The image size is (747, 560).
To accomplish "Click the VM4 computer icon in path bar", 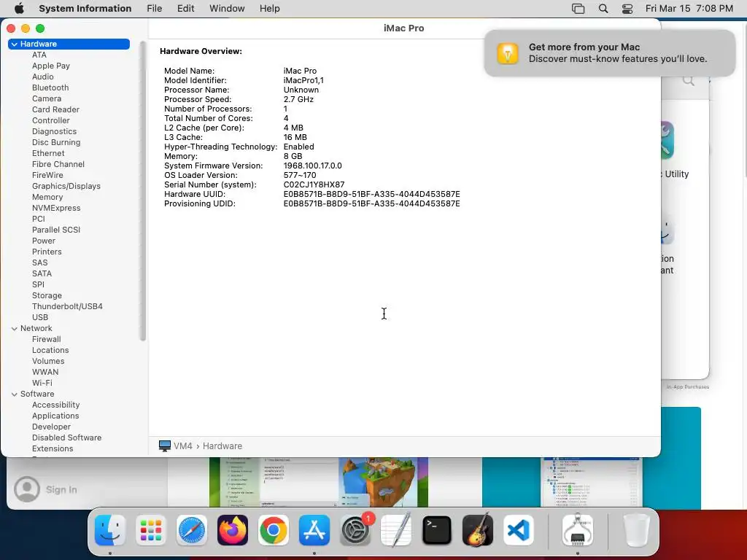I will click(165, 446).
